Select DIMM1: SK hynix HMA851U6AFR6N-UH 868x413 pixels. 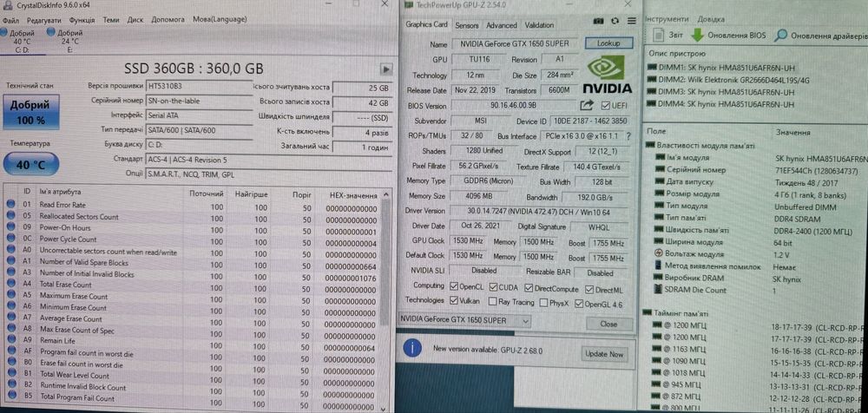(721, 68)
